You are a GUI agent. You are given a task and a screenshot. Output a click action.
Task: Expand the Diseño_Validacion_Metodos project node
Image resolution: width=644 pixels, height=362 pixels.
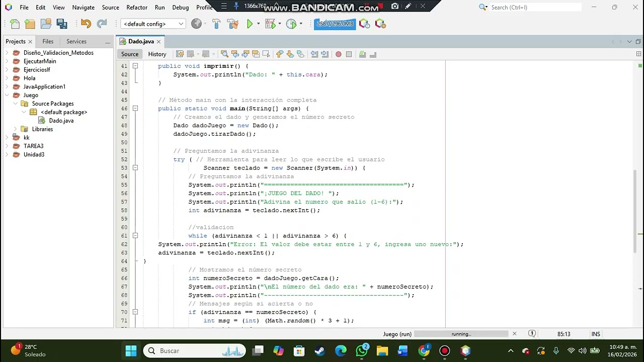8,53
